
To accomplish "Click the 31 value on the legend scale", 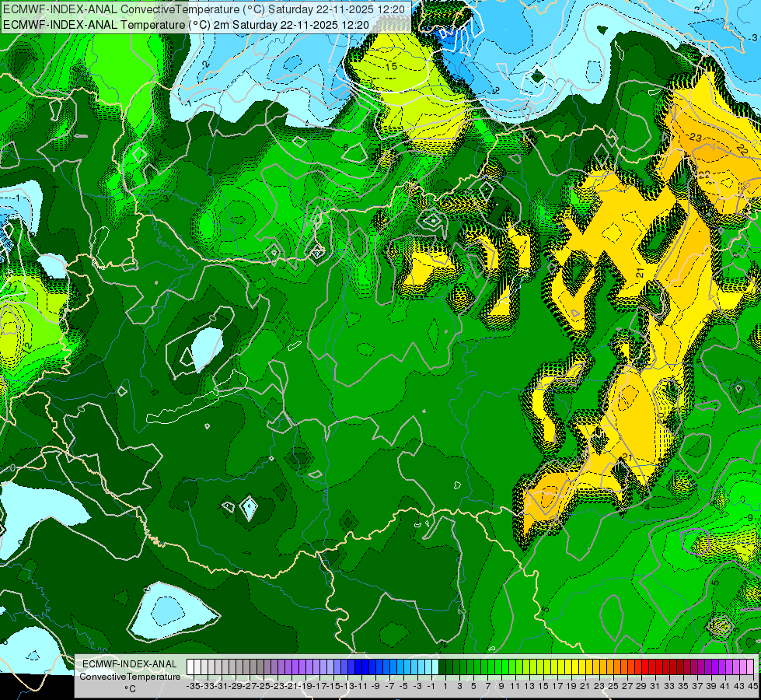I will pos(655,687).
